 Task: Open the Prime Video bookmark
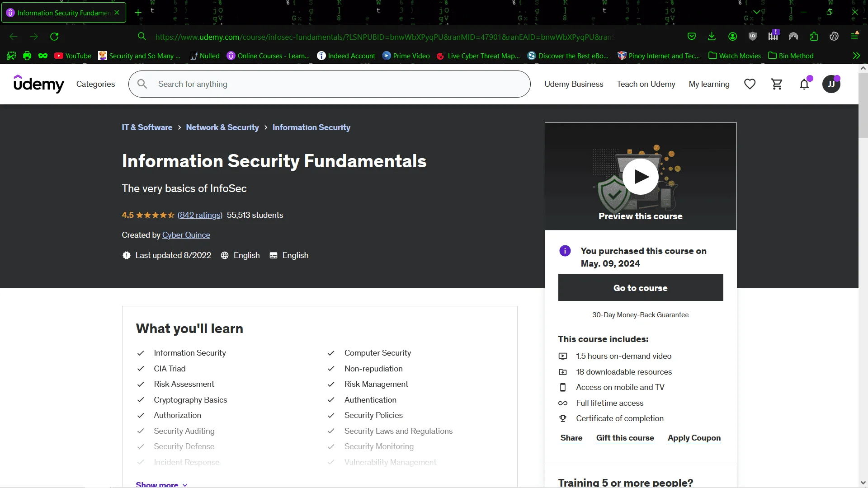point(406,56)
